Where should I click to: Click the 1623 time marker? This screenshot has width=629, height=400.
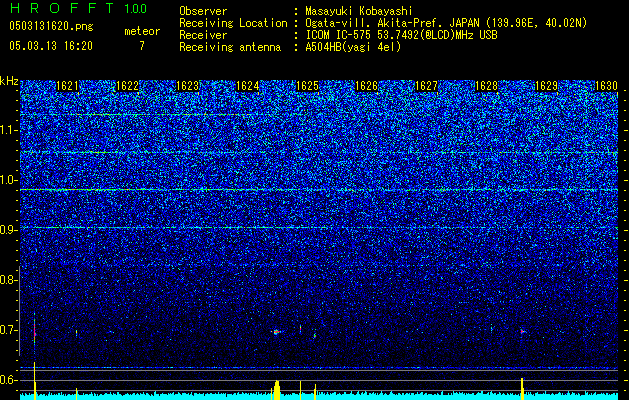[x=187, y=86]
